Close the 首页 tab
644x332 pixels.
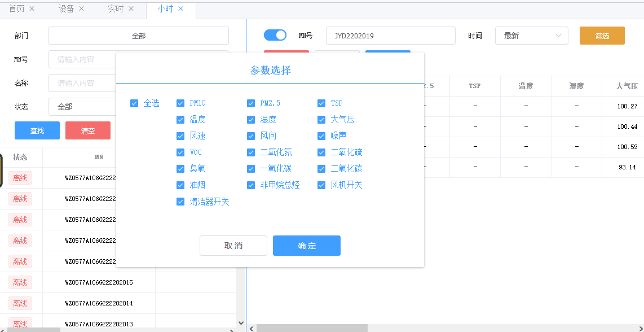(x=32, y=9)
